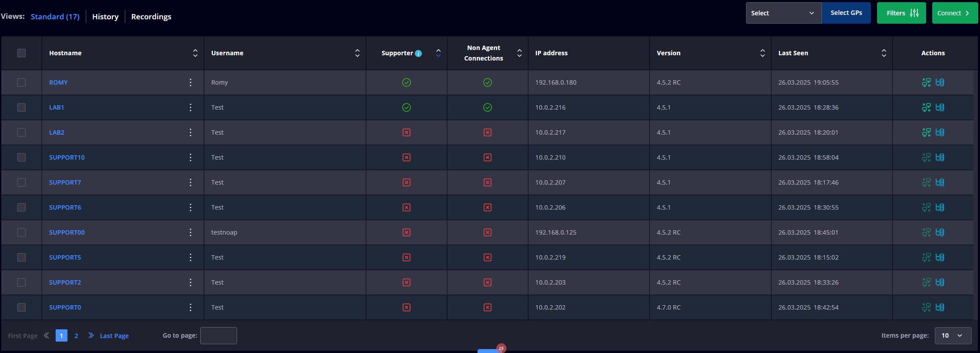Viewport: 980px width, 353px height.
Task: Tick the select-all checkbox in table header
Action: click(x=21, y=53)
